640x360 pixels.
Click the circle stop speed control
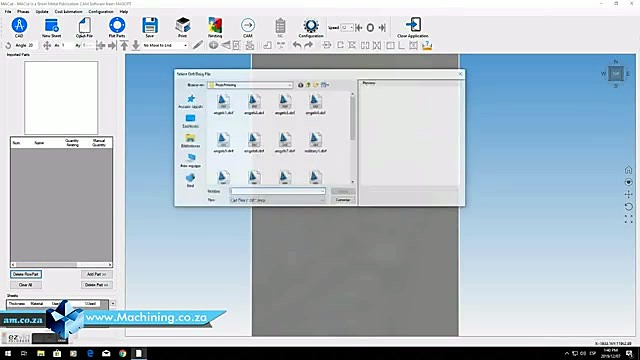[x=370, y=27]
